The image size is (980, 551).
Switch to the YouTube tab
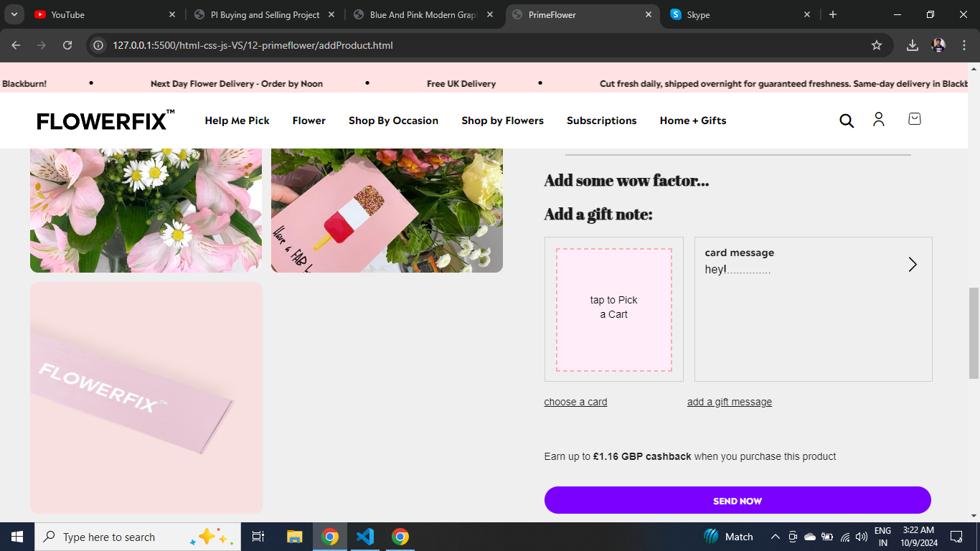(x=106, y=14)
